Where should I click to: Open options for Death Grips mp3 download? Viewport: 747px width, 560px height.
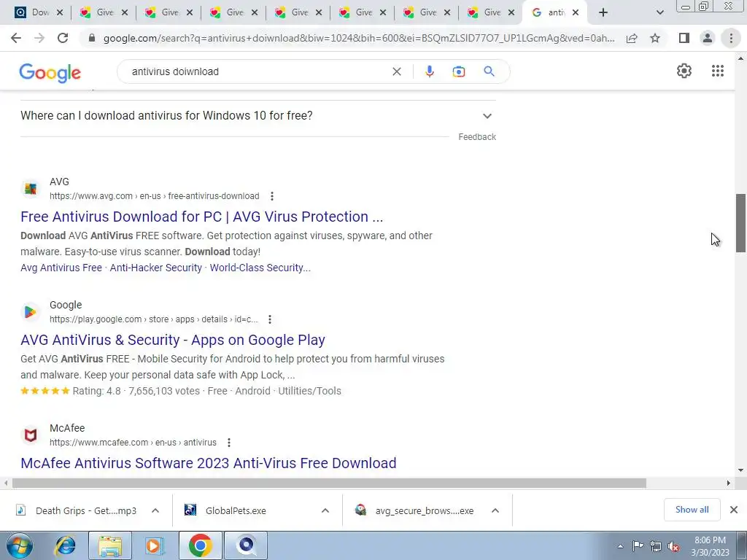pyautogui.click(x=155, y=510)
